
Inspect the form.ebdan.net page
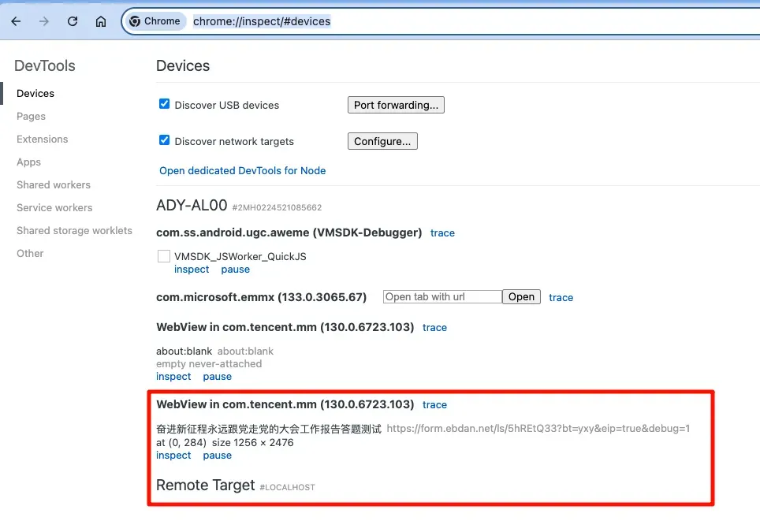(173, 456)
